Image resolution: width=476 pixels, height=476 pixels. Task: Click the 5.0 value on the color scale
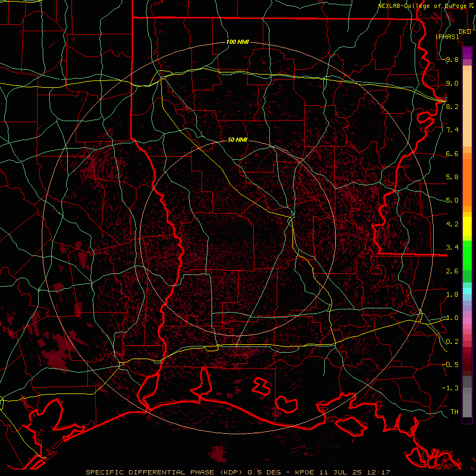point(452,200)
